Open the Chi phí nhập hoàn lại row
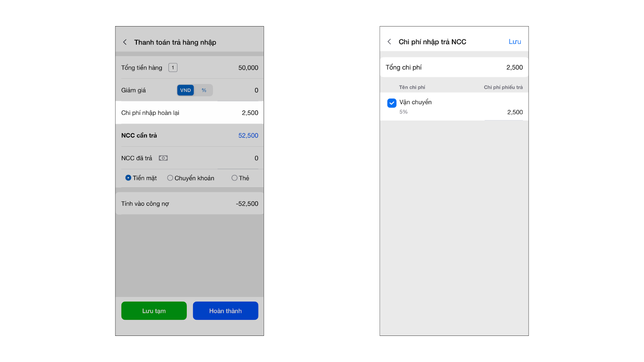The image size is (644, 362). (190, 113)
